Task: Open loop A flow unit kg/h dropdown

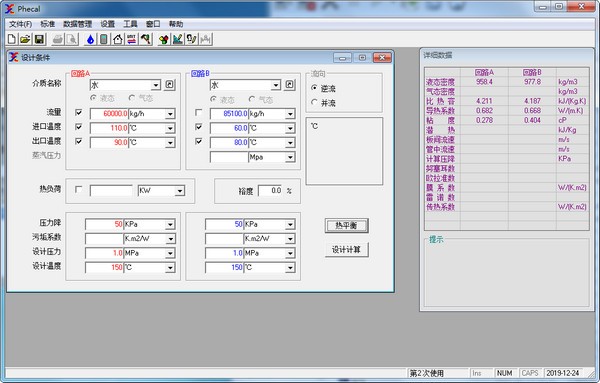Action: tap(170, 114)
